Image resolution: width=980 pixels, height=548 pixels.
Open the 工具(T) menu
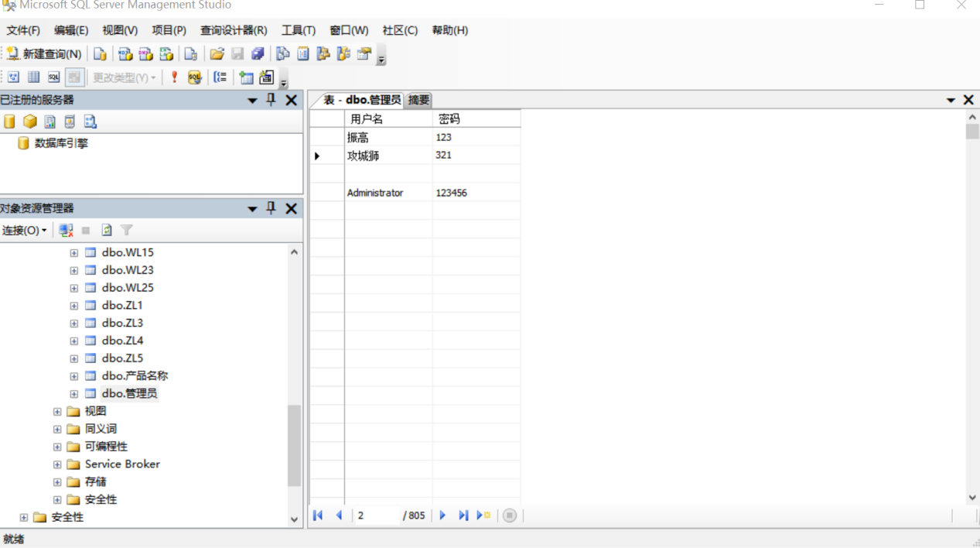[x=298, y=30]
